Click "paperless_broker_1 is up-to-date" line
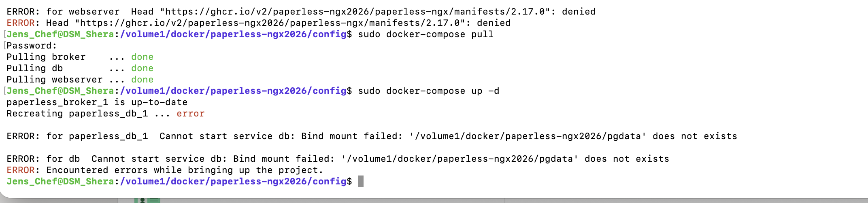This screenshot has width=868, height=203. point(97,102)
